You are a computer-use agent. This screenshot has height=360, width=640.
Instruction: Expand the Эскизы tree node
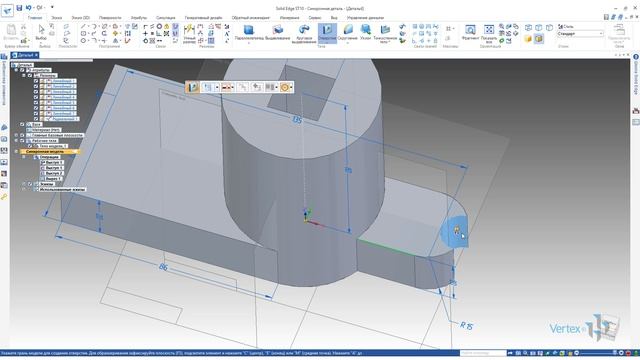point(24,184)
